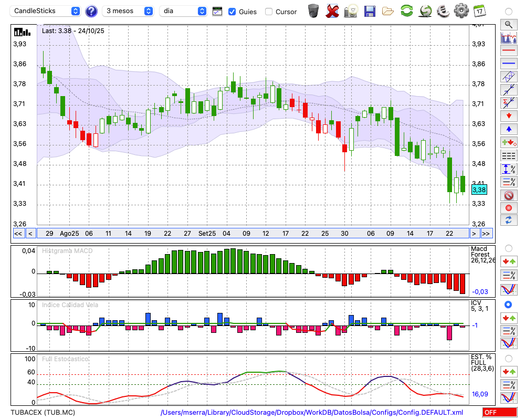Viewport: 525px width, 420px height.
Task: Step chart back with < button
Action: (x=30, y=234)
